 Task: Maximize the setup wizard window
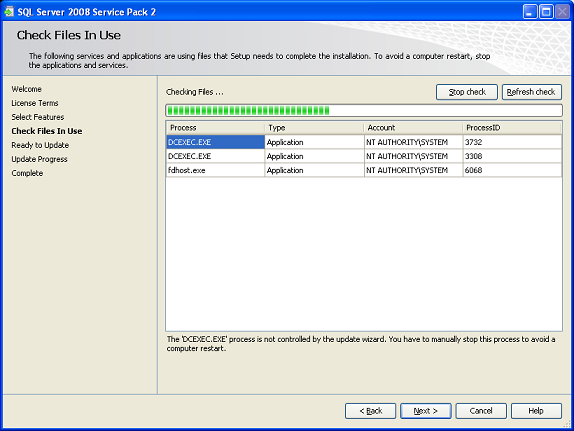tap(546, 12)
